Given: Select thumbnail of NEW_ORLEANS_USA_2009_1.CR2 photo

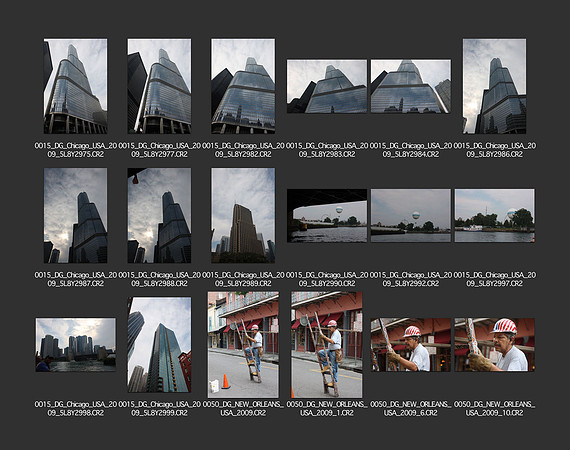Looking at the screenshot, I should coord(327,345).
